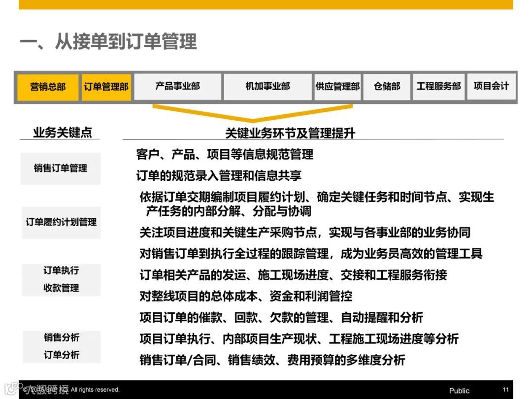Viewport: 532px width, 399px height.
Task: Click the page number 11
Action: pyautogui.click(x=505, y=390)
